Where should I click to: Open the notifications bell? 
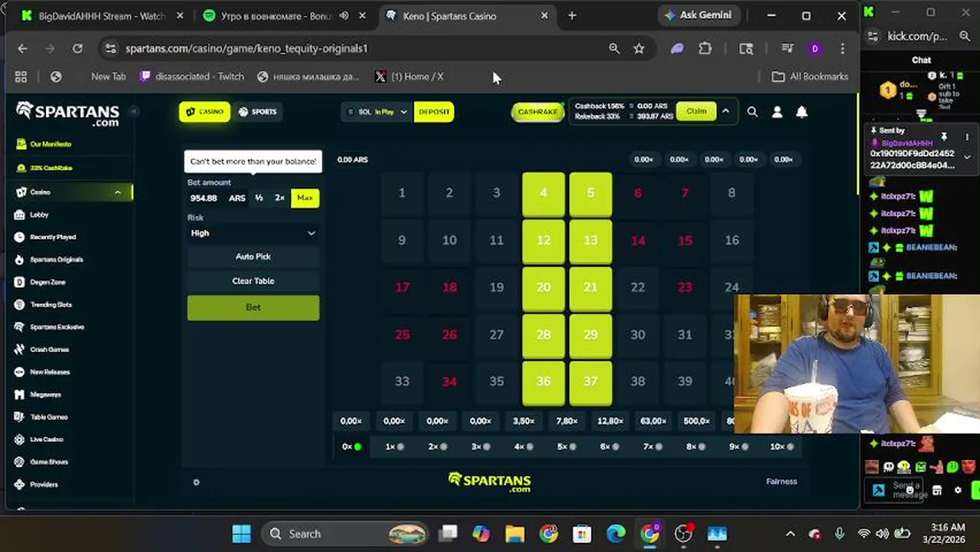[801, 112]
